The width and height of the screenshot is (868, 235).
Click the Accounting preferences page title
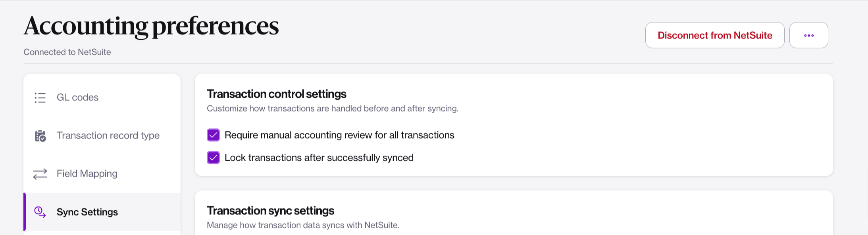coord(151,26)
